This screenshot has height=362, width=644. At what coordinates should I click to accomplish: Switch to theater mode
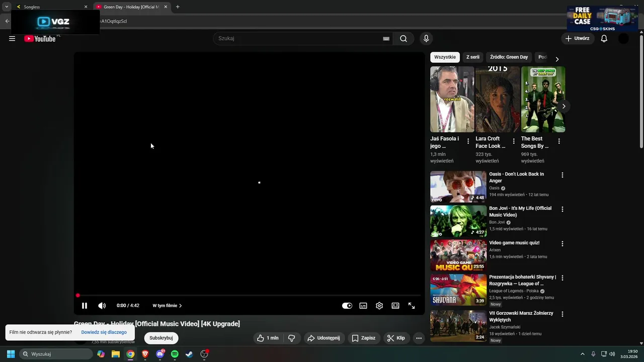pyautogui.click(x=395, y=306)
